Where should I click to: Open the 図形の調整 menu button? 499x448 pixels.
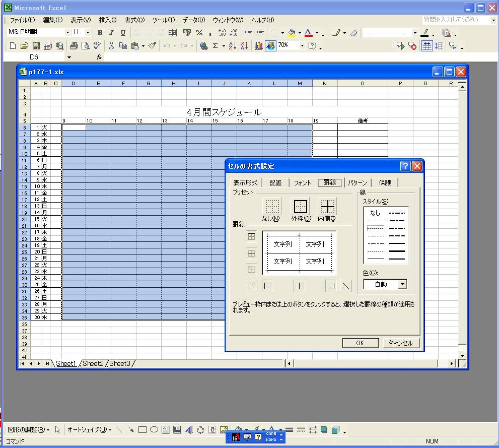coord(28,430)
